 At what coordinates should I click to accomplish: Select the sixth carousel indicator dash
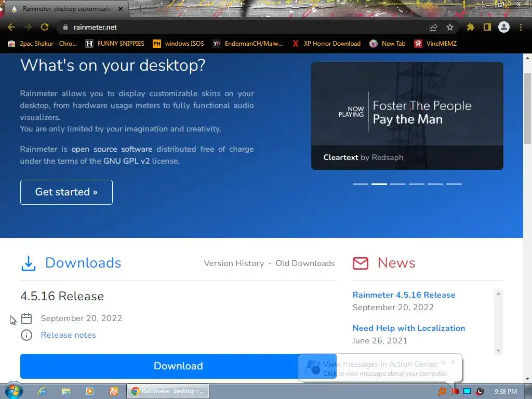click(x=454, y=184)
